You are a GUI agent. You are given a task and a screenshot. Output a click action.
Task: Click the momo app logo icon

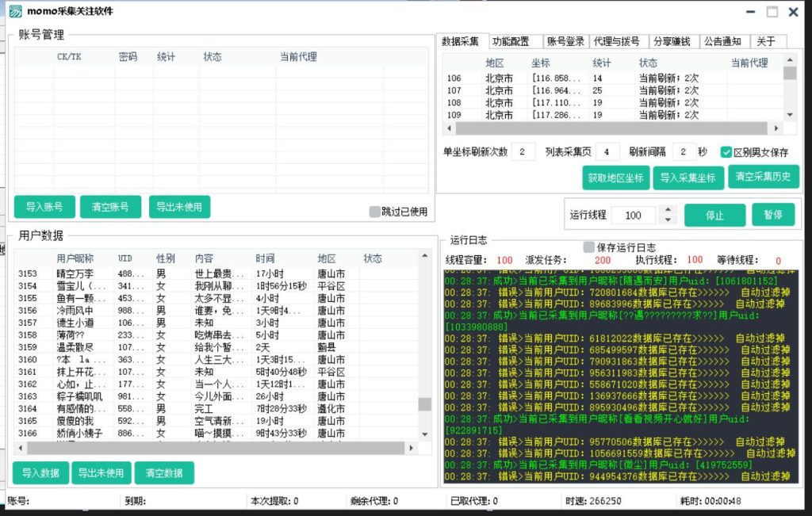point(16,11)
